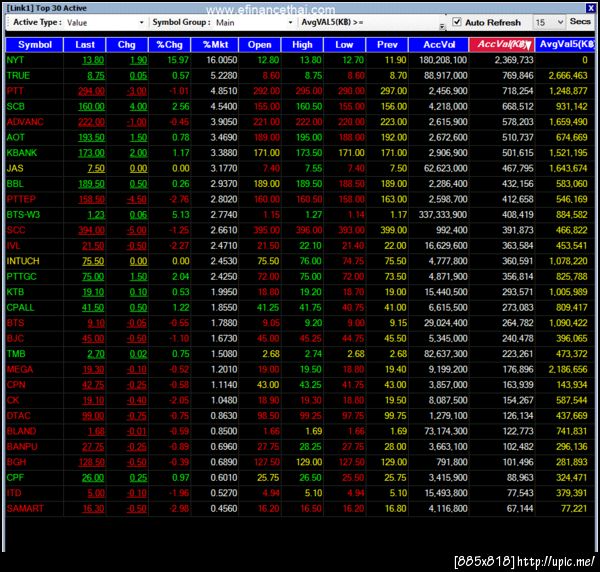Click the High column header

302,45
